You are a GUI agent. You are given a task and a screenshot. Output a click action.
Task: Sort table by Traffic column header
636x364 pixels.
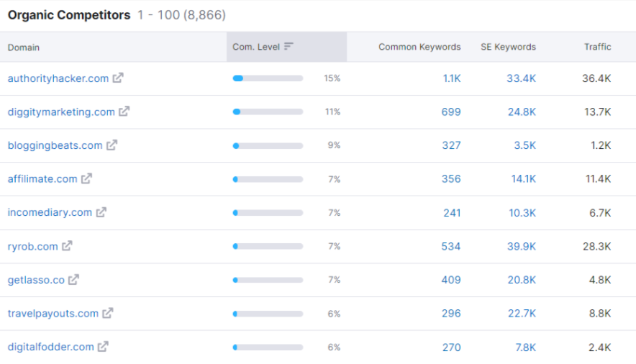(597, 47)
